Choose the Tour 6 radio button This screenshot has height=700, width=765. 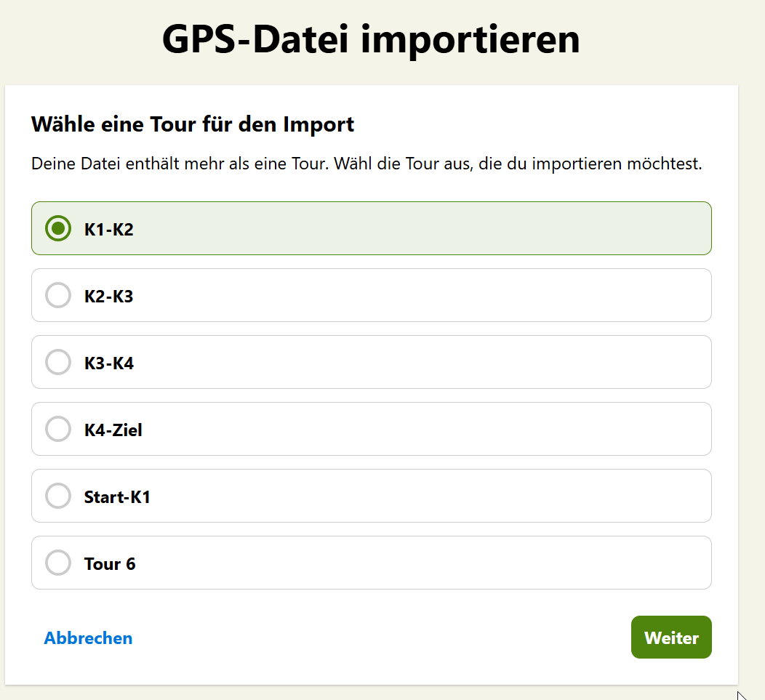[x=58, y=563]
